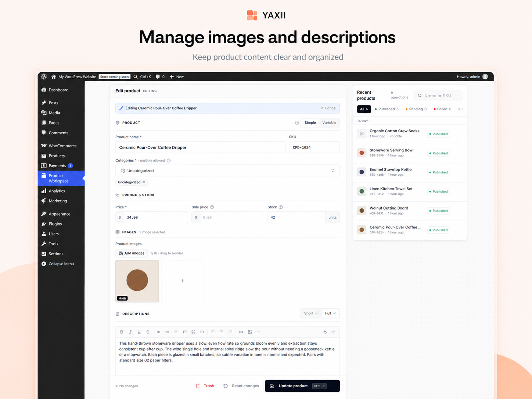Screen dimensions: 532x399
Task: Cancel editing the product
Action: [328, 108]
